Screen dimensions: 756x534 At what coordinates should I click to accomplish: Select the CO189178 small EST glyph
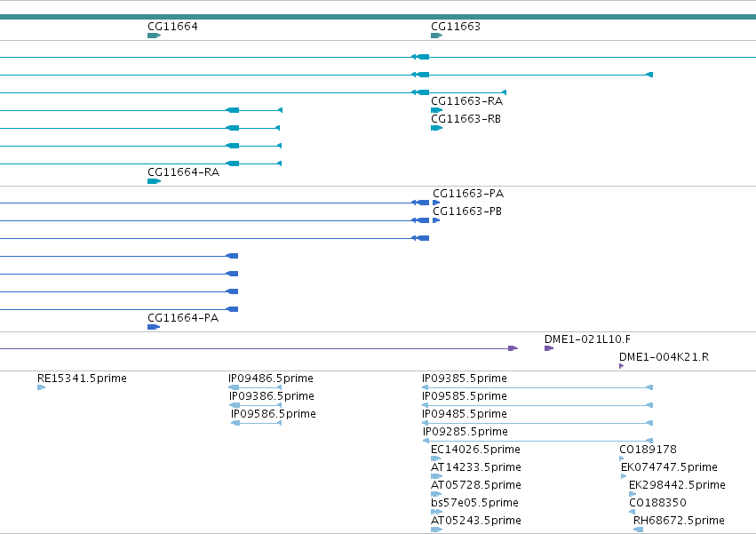[x=622, y=458]
